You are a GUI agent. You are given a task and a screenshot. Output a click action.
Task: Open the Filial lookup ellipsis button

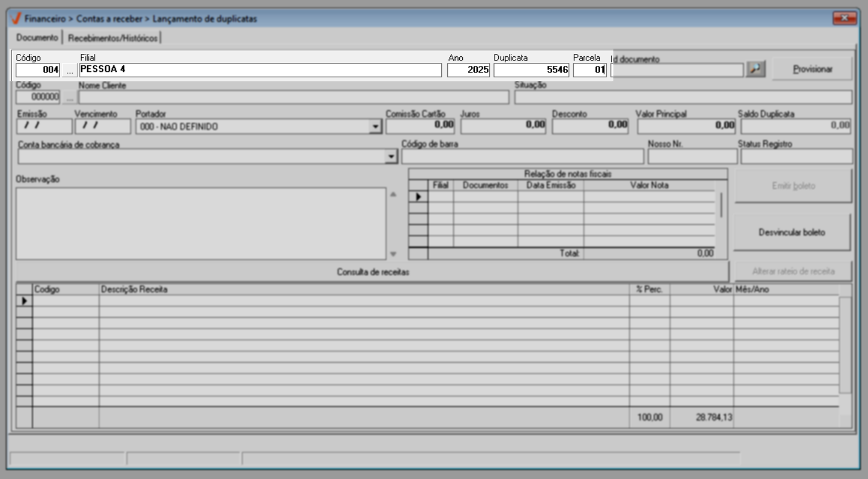(x=70, y=70)
